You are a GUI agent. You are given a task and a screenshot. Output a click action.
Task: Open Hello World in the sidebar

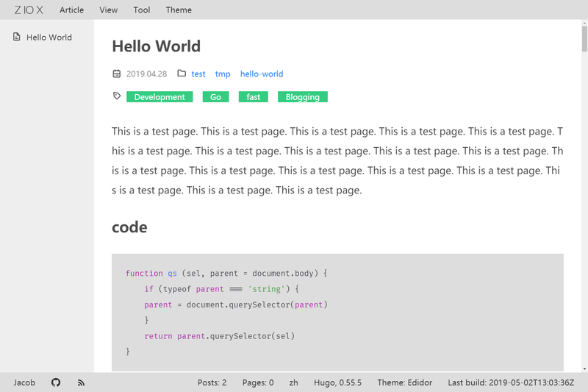(x=47, y=37)
